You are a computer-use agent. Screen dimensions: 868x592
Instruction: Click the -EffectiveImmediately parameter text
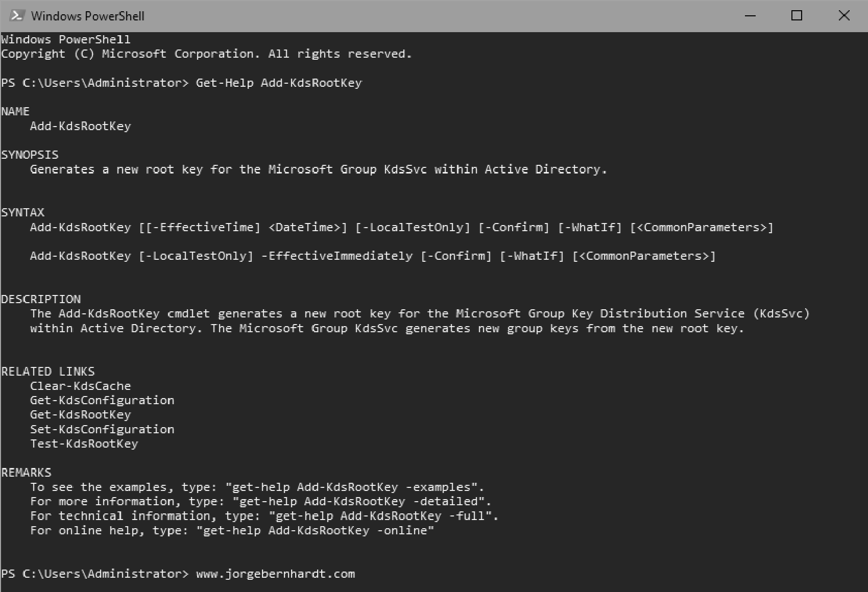338,256
